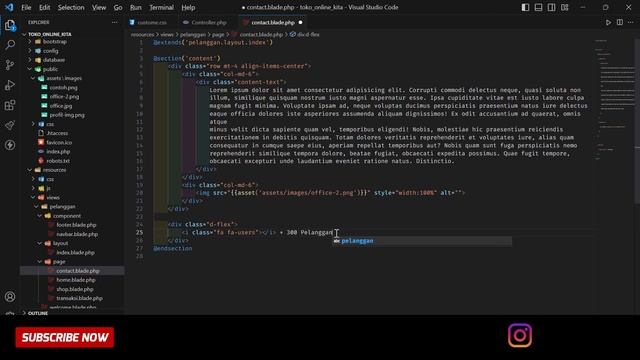This screenshot has width=640, height=360.
Task: Click the Run code play button
Action: [608, 22]
